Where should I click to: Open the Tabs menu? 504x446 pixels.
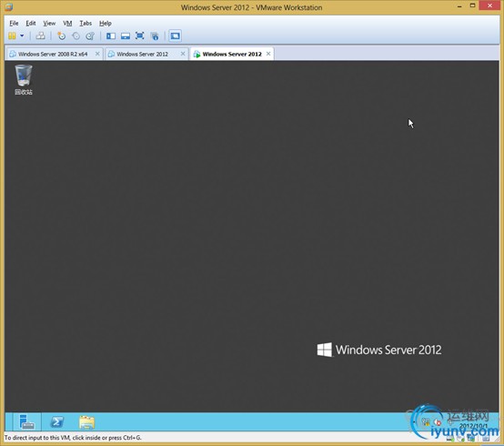click(86, 23)
